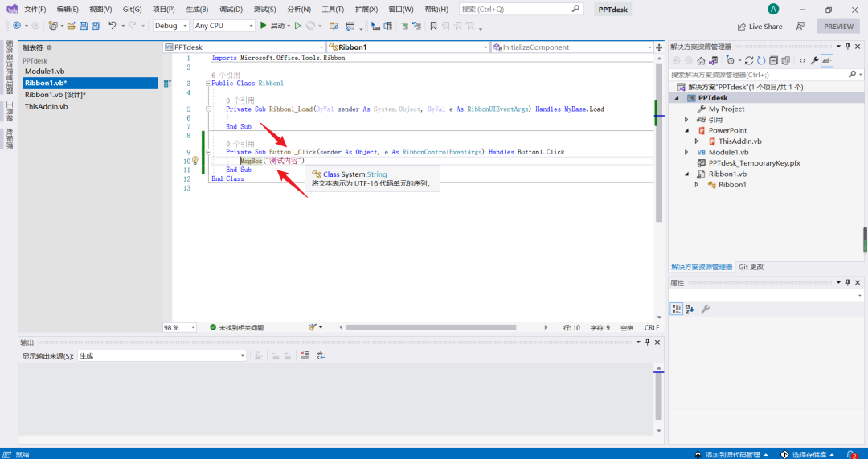Viewport: 868px width, 459px height.
Task: Click the green Start debugging play icon
Action: (264, 26)
